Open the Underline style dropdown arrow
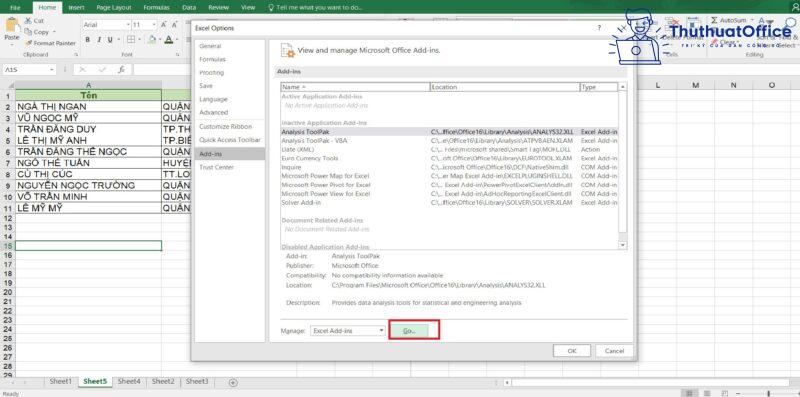 [x=120, y=40]
